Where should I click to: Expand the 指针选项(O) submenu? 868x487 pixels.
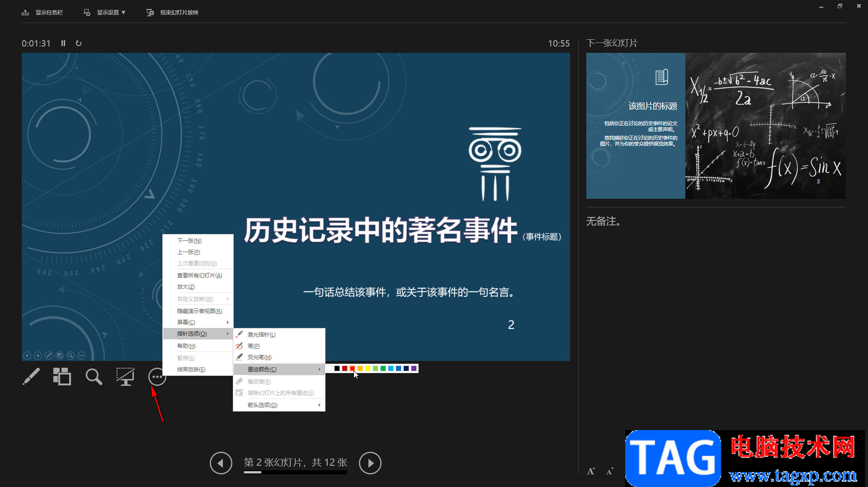(198, 334)
